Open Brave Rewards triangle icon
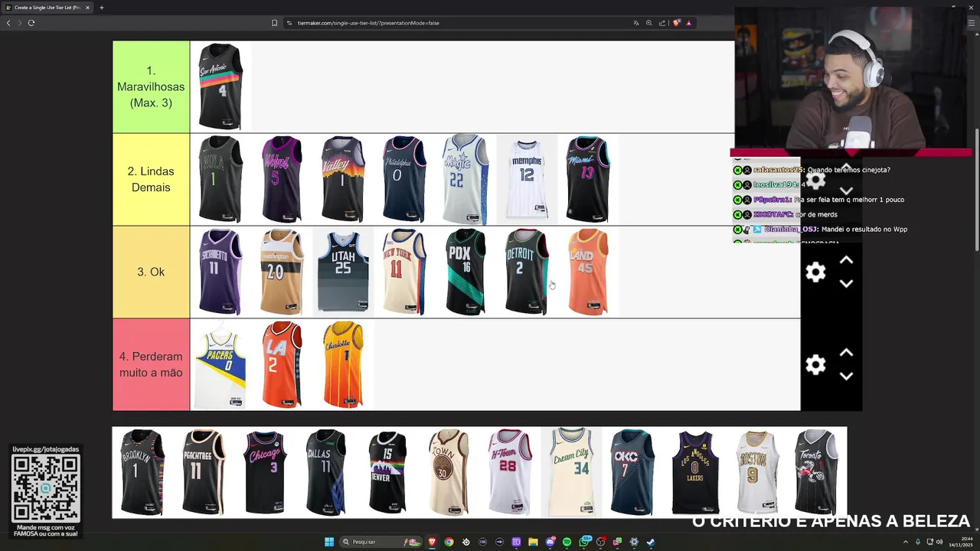The width and height of the screenshot is (980, 551). (688, 23)
